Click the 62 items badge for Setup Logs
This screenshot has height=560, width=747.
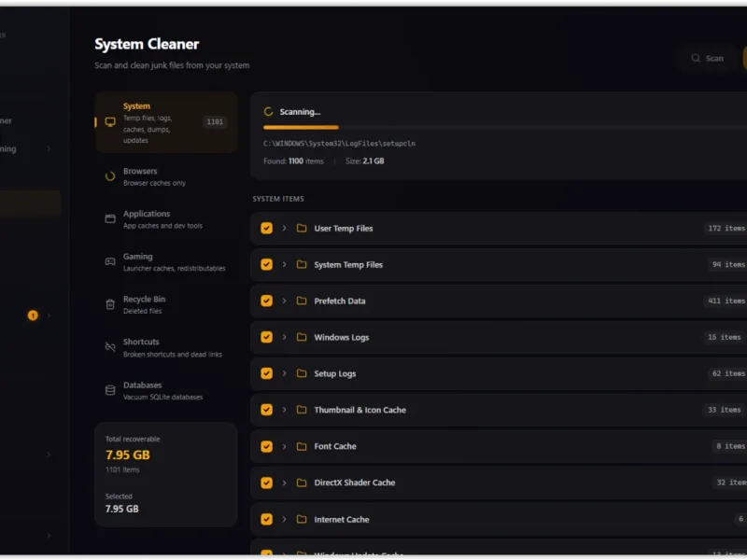pos(728,373)
